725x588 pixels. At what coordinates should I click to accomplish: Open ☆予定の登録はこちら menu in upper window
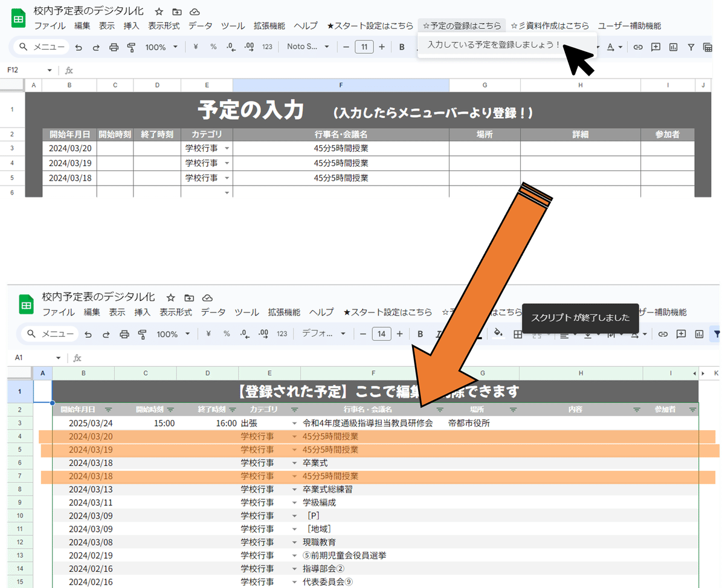pyautogui.click(x=462, y=26)
